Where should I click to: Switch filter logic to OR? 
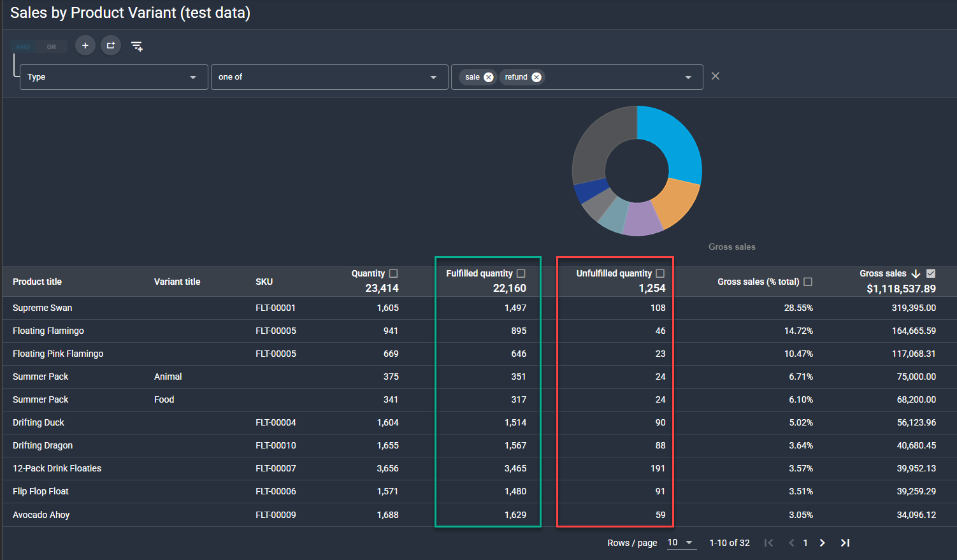coord(52,47)
